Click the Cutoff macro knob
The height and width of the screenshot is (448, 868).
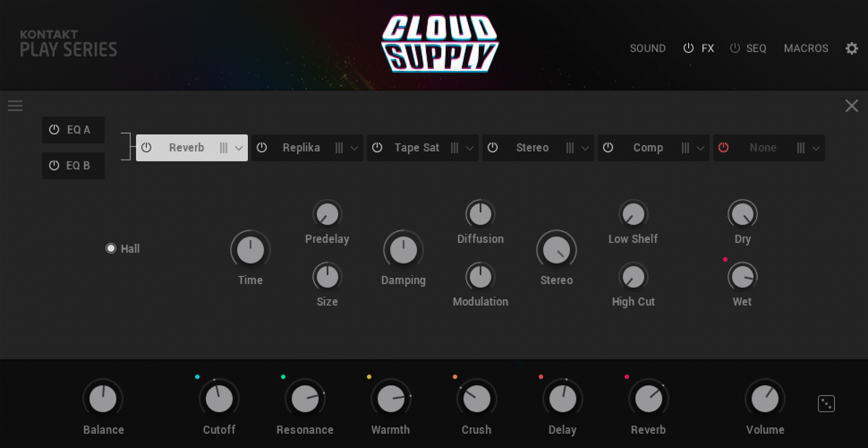click(x=219, y=399)
